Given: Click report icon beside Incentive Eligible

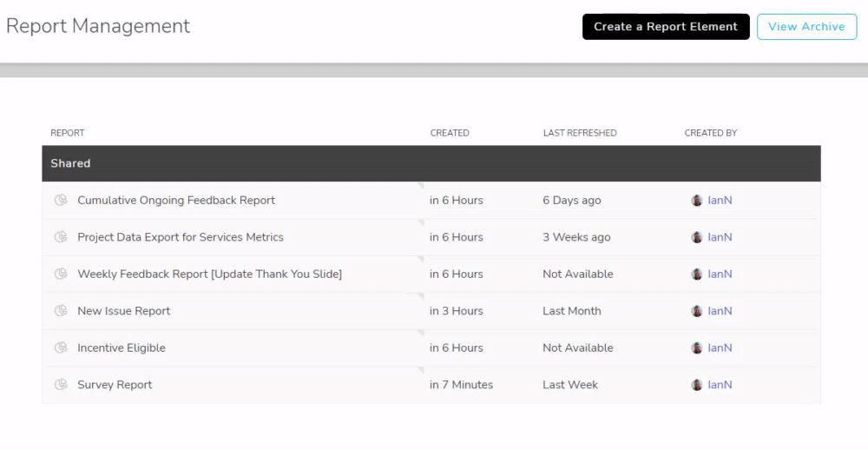Looking at the screenshot, I should coord(61,348).
